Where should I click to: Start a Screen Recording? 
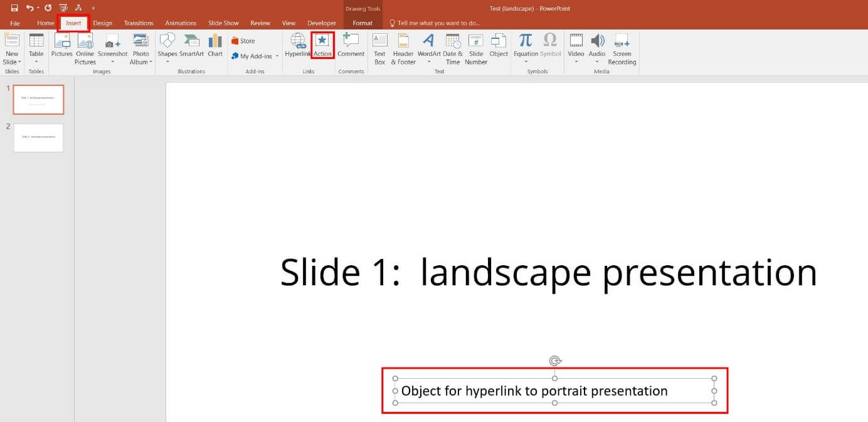point(622,49)
